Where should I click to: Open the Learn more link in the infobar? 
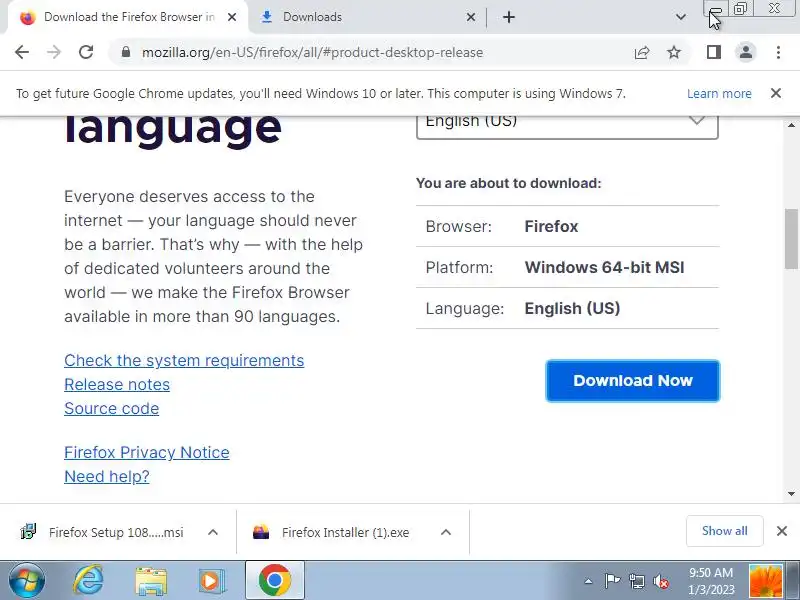(719, 93)
